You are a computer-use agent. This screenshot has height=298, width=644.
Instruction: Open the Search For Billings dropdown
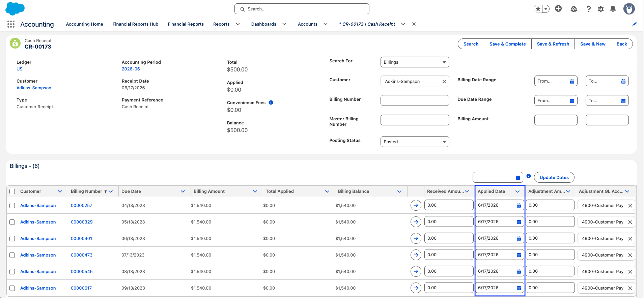pos(415,62)
